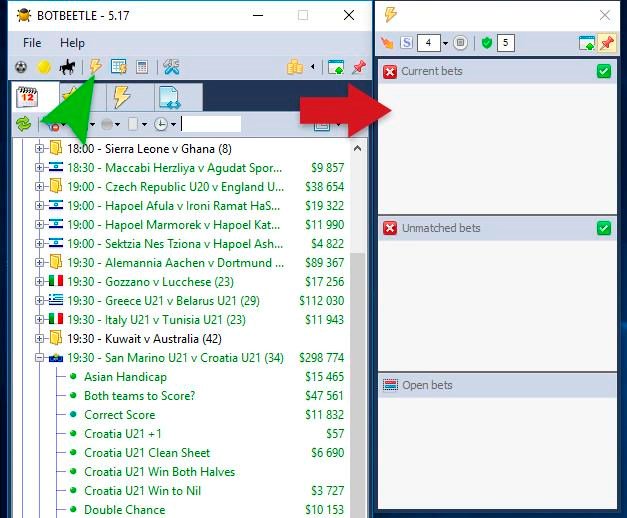Open the File menu

32,43
